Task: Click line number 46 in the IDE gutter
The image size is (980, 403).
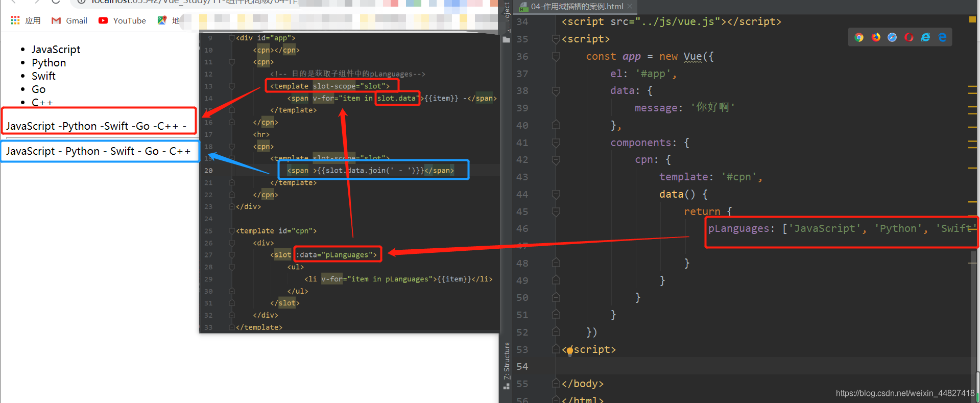Action: click(522, 229)
